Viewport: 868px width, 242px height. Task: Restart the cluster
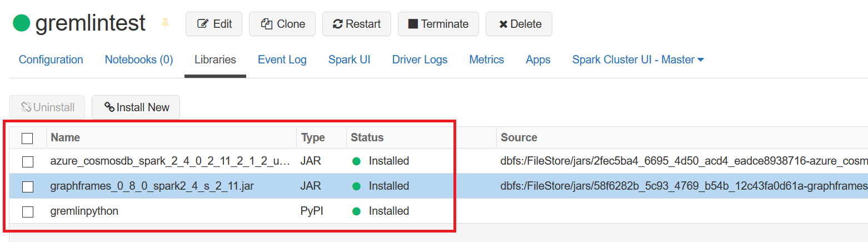(356, 24)
